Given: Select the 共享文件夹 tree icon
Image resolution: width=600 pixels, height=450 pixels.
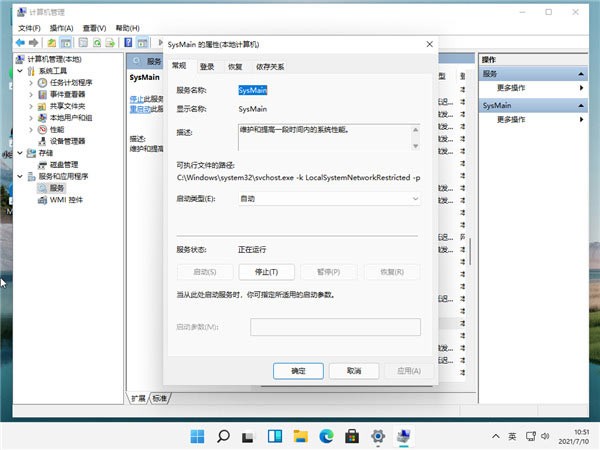Looking at the screenshot, I should pyautogui.click(x=42, y=106).
